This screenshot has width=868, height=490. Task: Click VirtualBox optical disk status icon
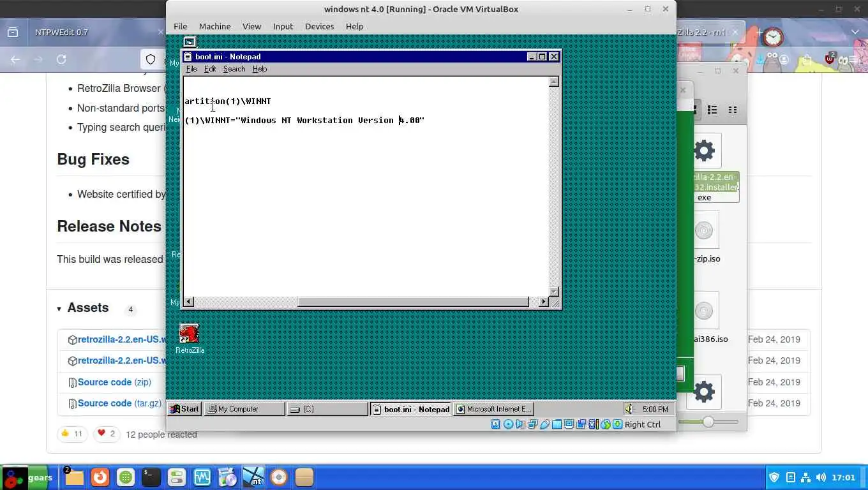508,424
